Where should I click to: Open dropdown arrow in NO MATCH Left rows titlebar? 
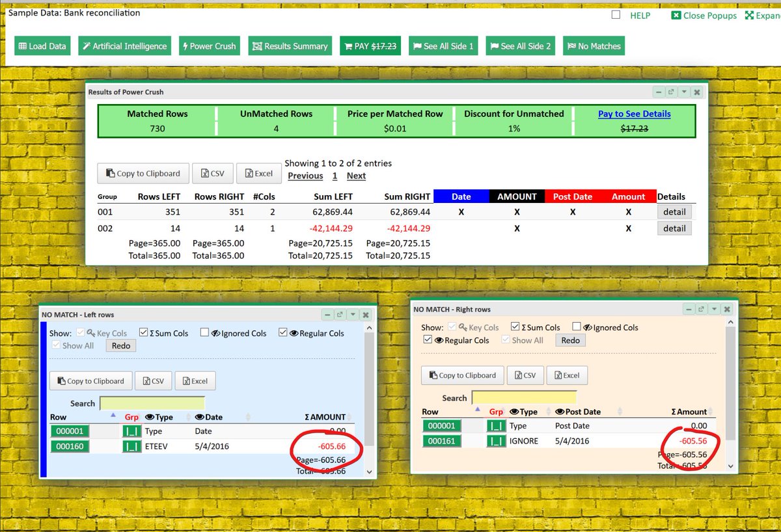[353, 315]
